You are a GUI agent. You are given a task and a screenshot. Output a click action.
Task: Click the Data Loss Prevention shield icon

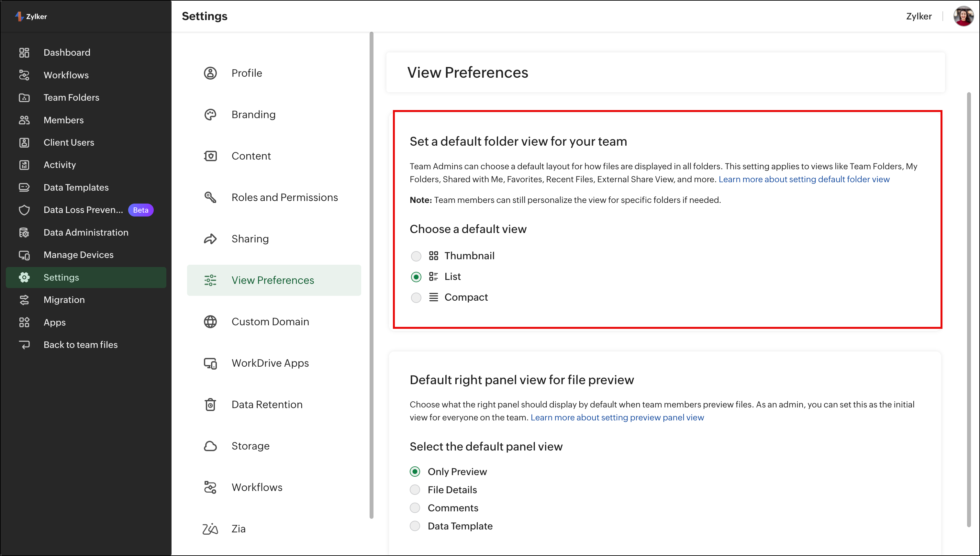(x=24, y=210)
